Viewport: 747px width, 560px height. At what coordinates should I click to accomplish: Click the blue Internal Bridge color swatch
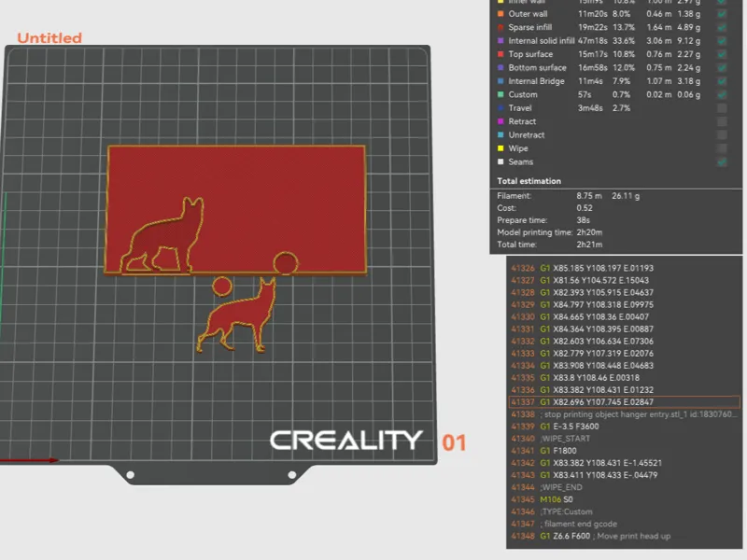tap(500, 81)
